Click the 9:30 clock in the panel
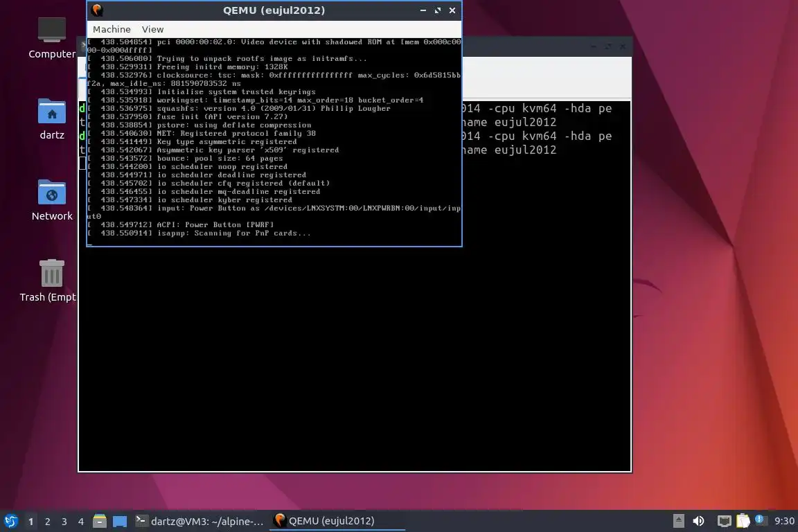 point(783,521)
